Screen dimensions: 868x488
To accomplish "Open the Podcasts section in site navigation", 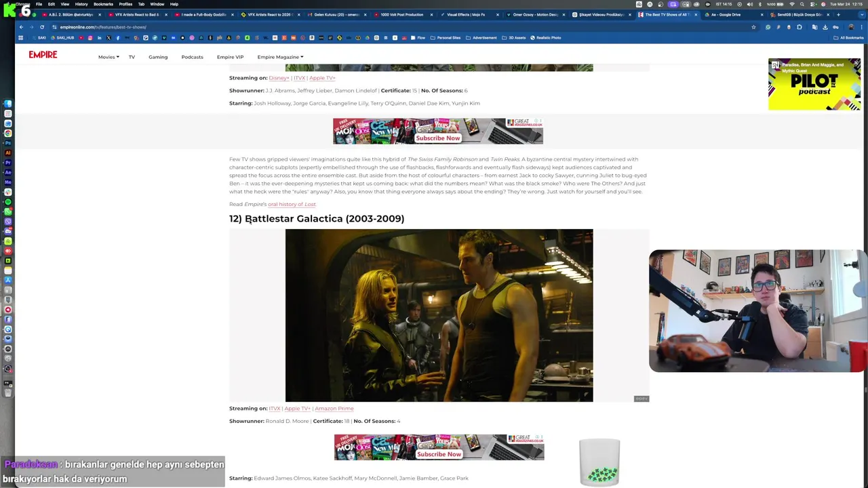I will tap(192, 57).
